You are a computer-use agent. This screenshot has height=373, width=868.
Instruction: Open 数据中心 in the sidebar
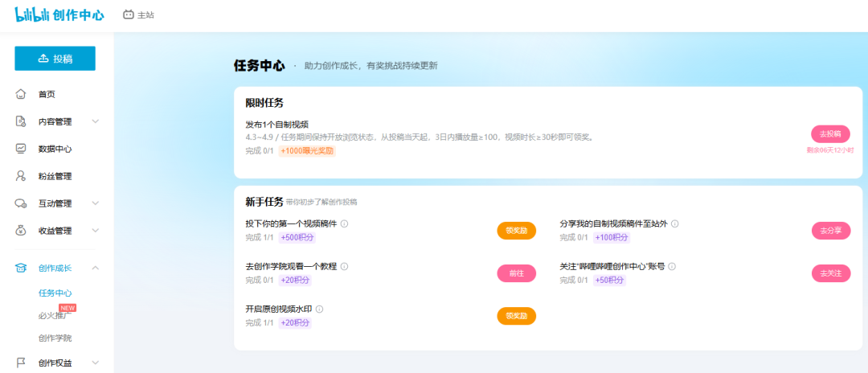(57, 149)
